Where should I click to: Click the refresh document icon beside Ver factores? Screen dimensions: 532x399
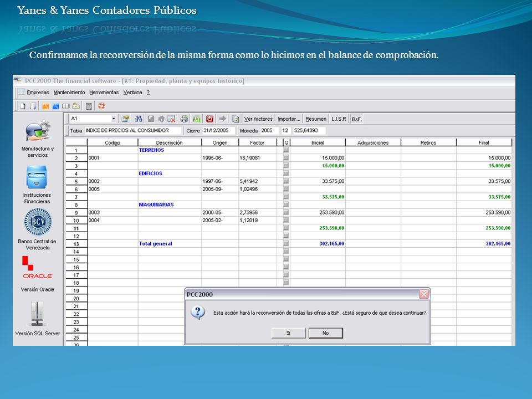tap(236, 119)
